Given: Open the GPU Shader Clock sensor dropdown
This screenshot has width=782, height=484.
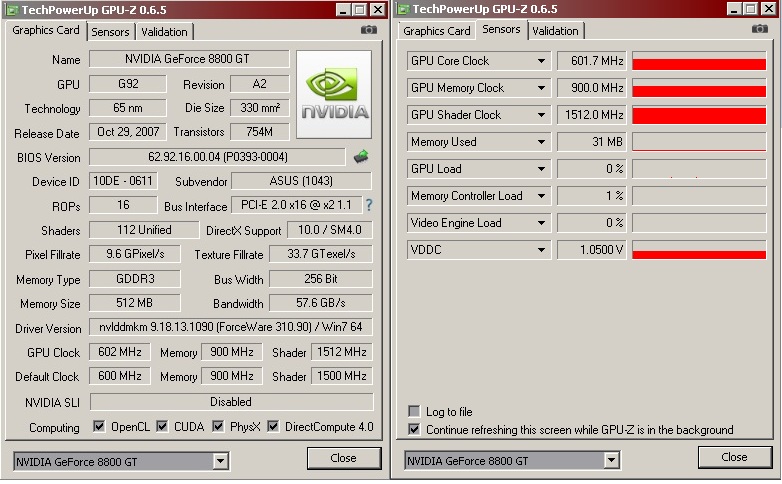Looking at the screenshot, I should (x=541, y=115).
